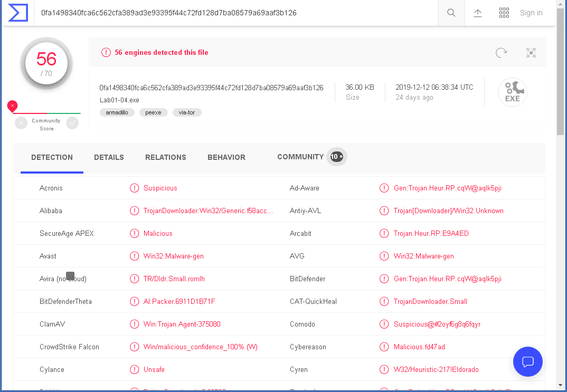
Task: Click the TR/Dldr.Small.romlh detection name
Action: tap(174, 279)
